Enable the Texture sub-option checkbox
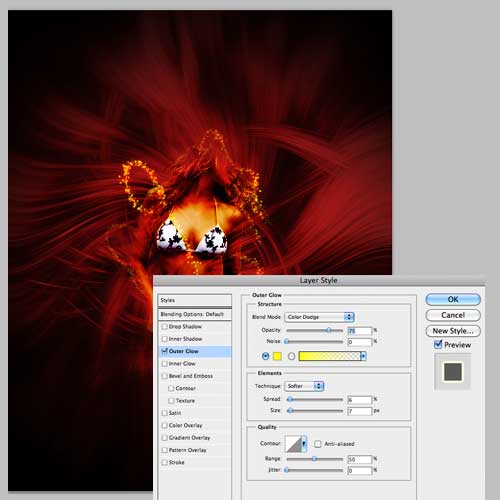The height and width of the screenshot is (500, 500). (x=171, y=401)
